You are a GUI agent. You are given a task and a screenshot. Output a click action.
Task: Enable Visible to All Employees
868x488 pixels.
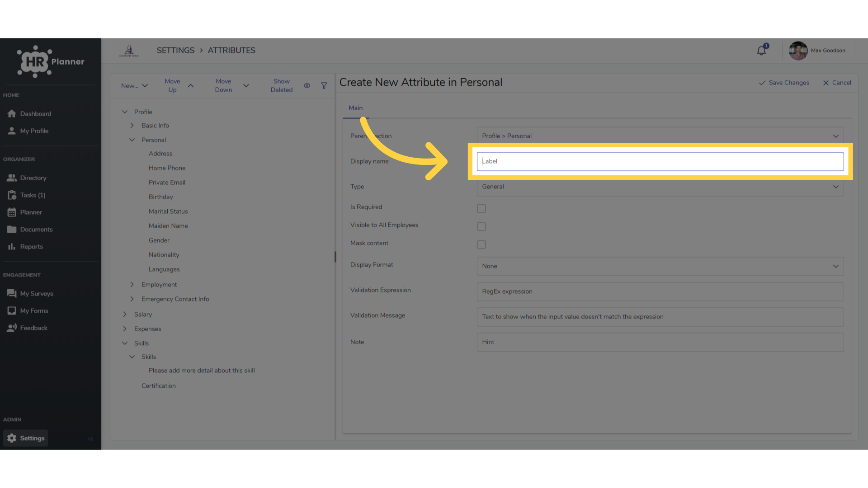(481, 226)
